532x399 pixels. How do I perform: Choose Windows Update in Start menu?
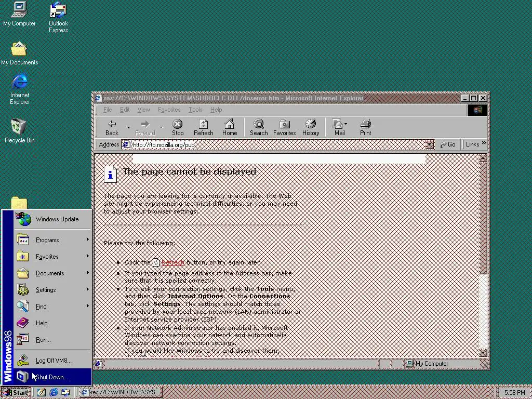53,219
